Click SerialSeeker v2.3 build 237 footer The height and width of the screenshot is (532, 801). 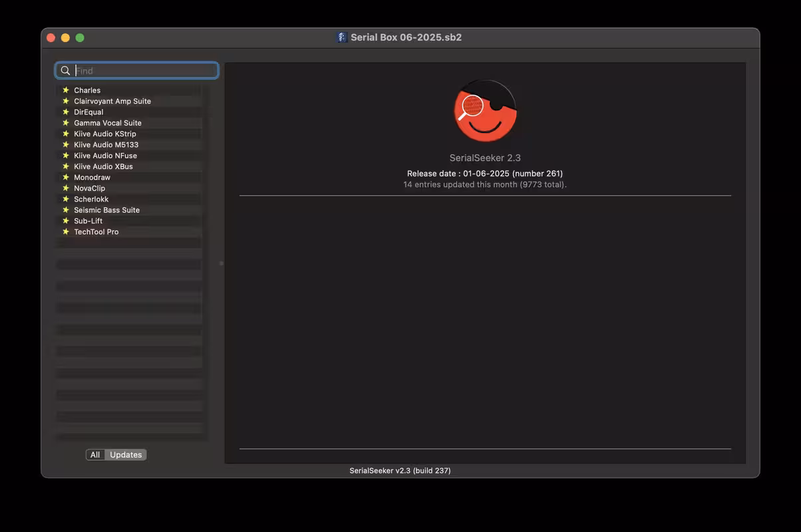coord(400,471)
